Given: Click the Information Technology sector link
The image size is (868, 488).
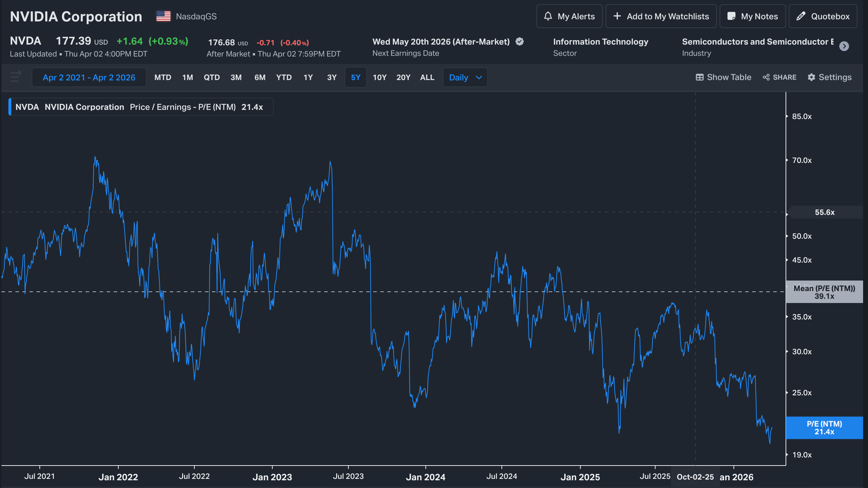Looking at the screenshot, I should coord(600,42).
